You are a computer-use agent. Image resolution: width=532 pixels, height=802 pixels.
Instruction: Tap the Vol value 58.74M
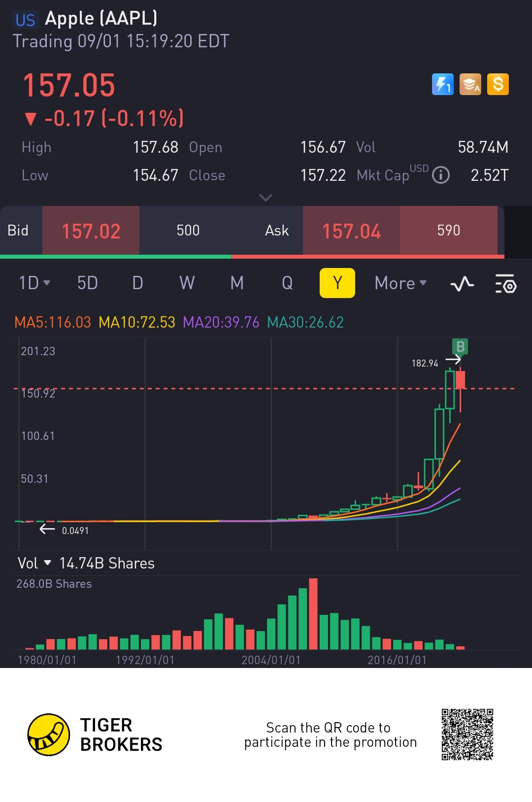tap(483, 147)
